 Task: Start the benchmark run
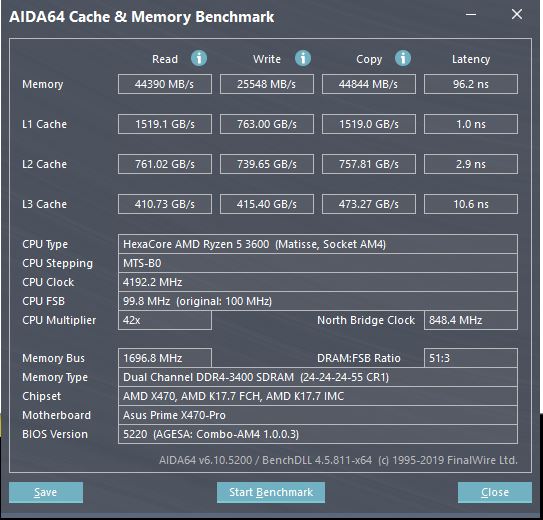tap(271, 492)
